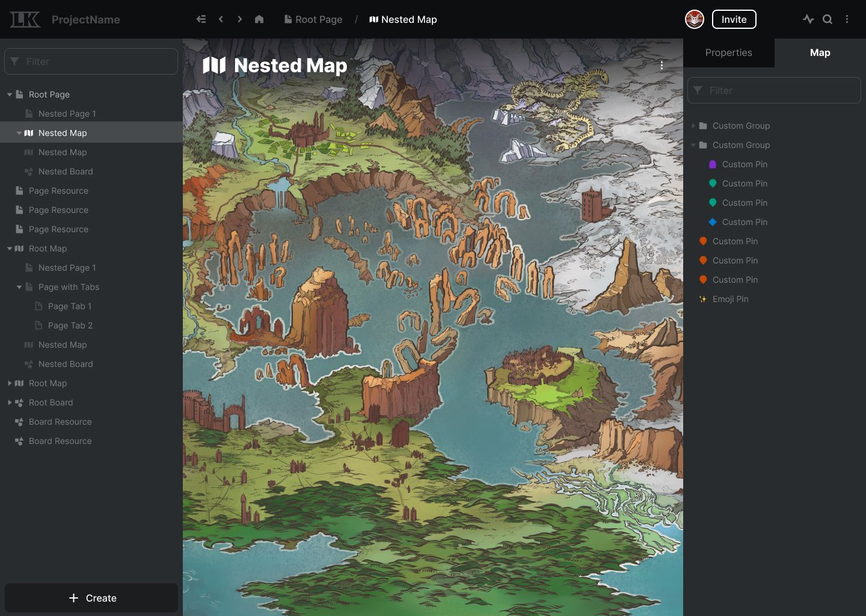Collapse the Root Page tree node
The width and height of the screenshot is (866, 616).
pos(9,94)
